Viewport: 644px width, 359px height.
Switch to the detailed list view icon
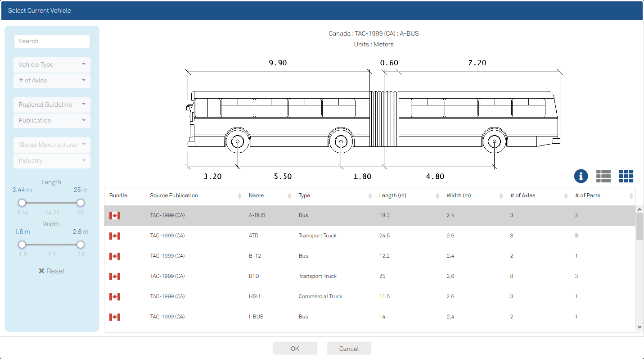pyautogui.click(x=603, y=176)
